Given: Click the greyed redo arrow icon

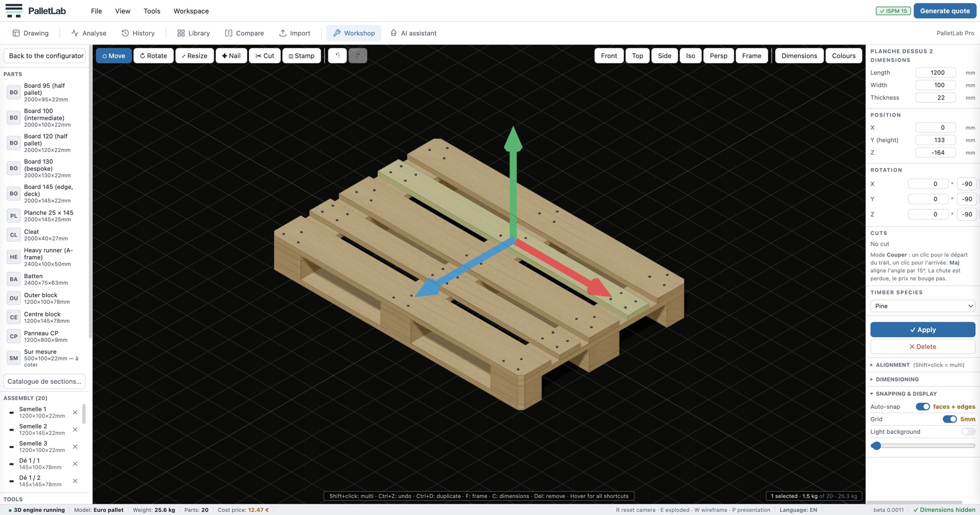Looking at the screenshot, I should 358,56.
